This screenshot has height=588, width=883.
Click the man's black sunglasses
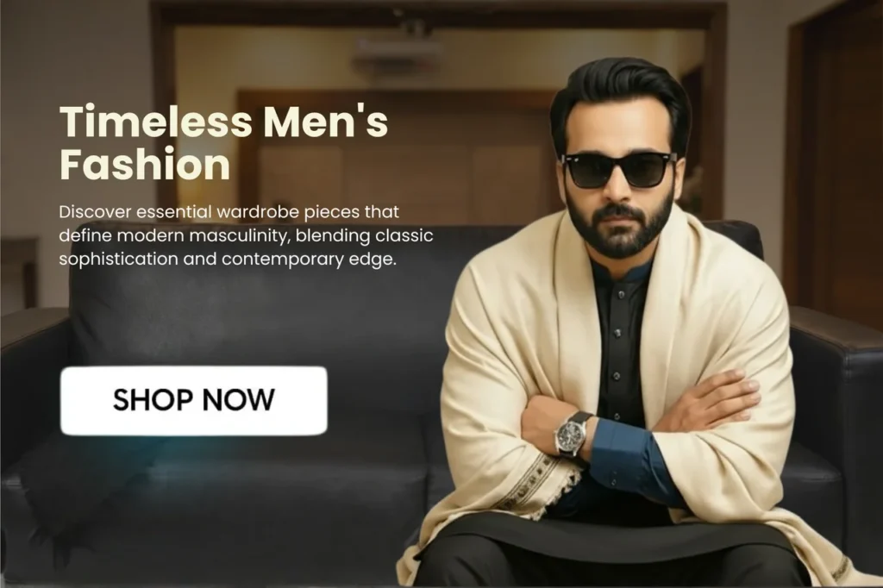click(619, 169)
